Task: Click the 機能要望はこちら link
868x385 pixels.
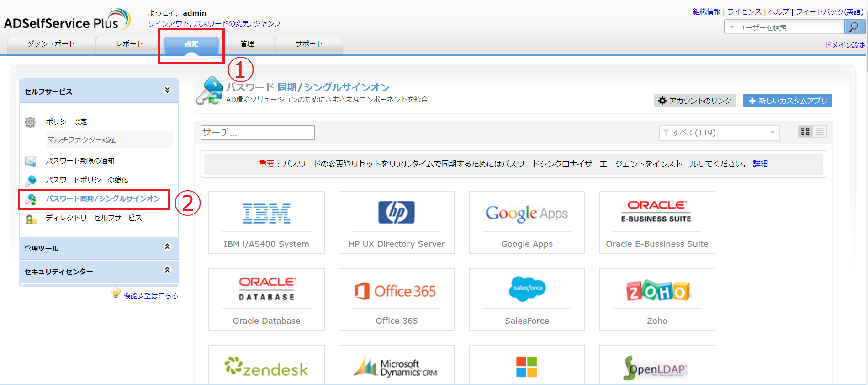Action: click(x=151, y=296)
